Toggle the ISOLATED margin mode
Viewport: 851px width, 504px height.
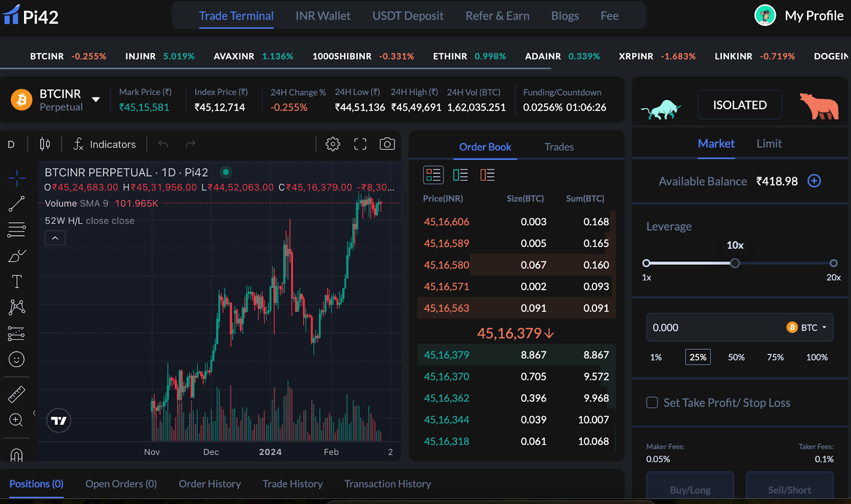740,105
